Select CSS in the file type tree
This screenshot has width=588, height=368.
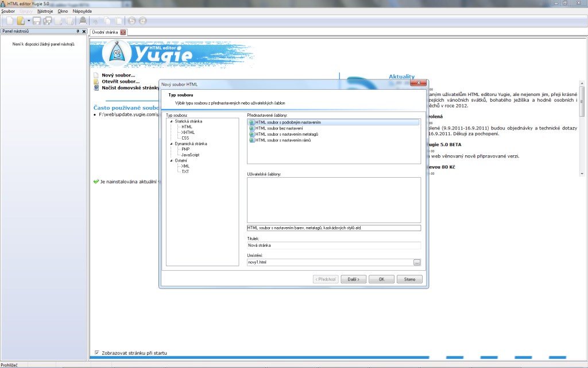(x=185, y=138)
